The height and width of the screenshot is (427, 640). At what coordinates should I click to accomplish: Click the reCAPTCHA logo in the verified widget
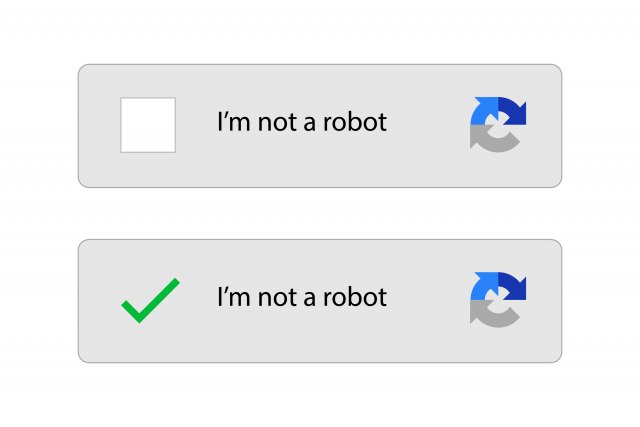497,299
